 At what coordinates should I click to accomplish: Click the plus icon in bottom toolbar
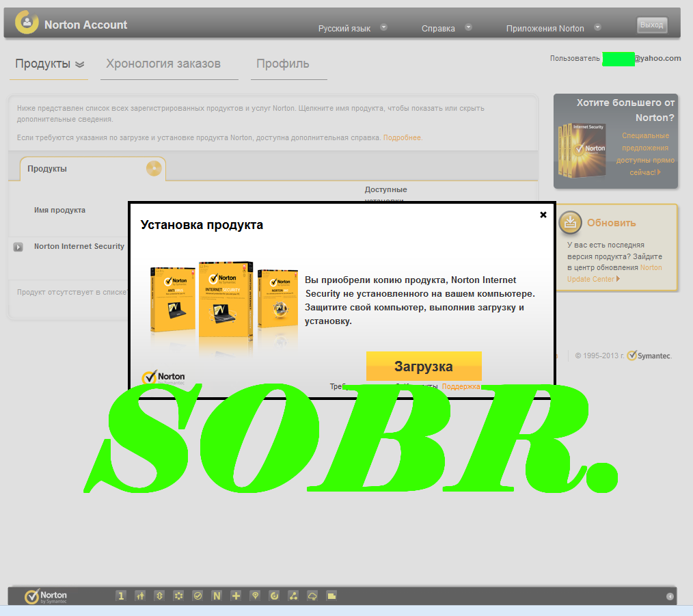pyautogui.click(x=236, y=595)
